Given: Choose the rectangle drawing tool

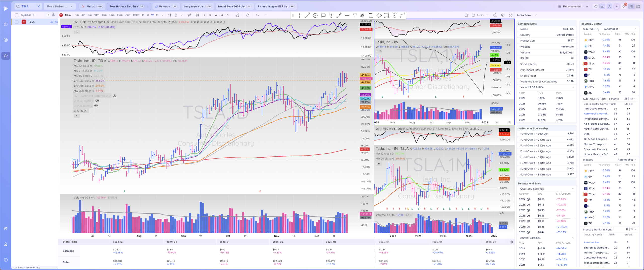Looking at the screenshot, I should pyautogui.click(x=387, y=15).
